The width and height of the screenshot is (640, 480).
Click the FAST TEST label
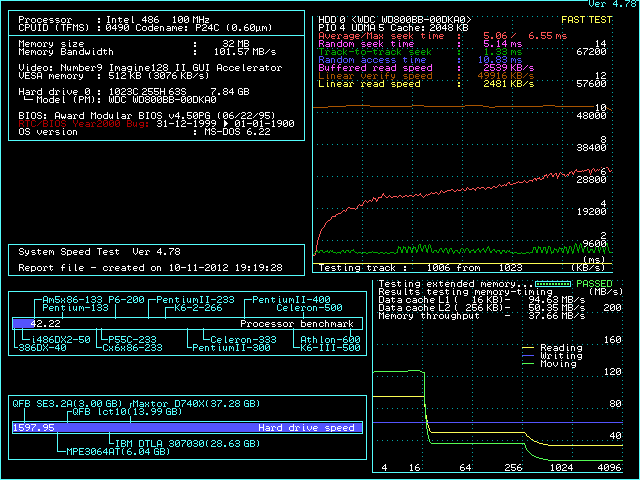[588, 19]
